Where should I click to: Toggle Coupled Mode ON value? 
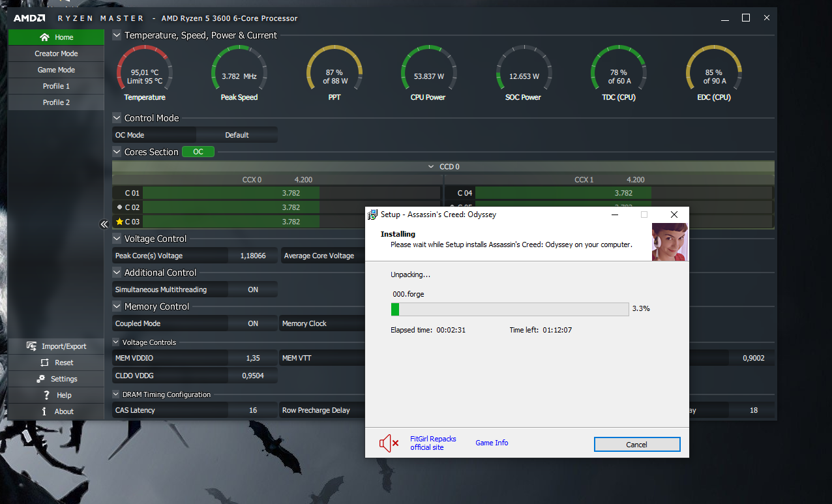point(253,323)
